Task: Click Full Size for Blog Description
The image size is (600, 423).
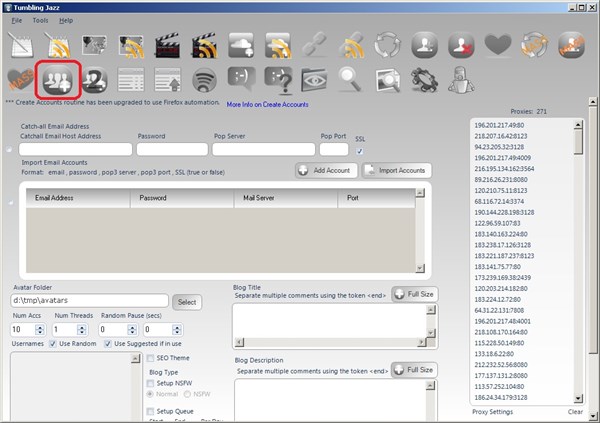Action: click(x=414, y=370)
